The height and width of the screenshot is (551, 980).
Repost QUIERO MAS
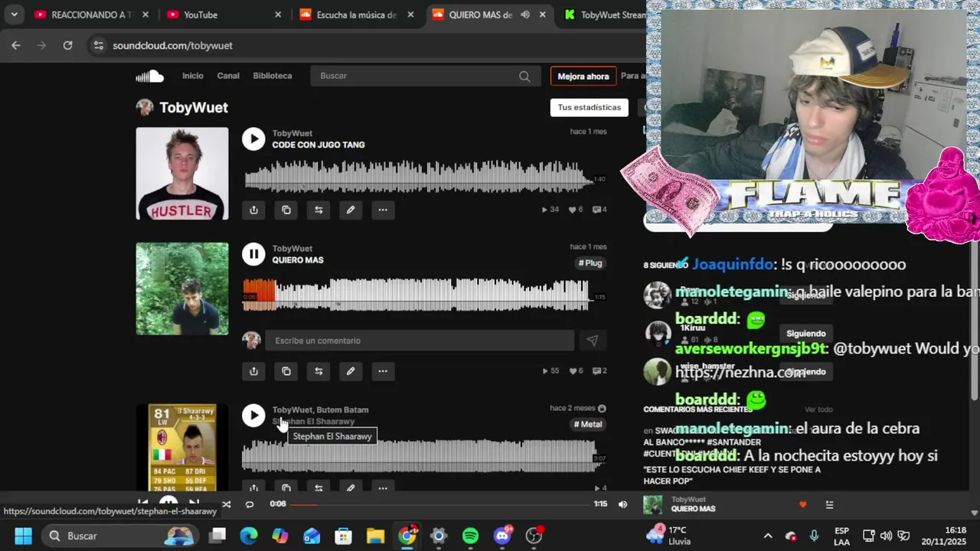[318, 371]
